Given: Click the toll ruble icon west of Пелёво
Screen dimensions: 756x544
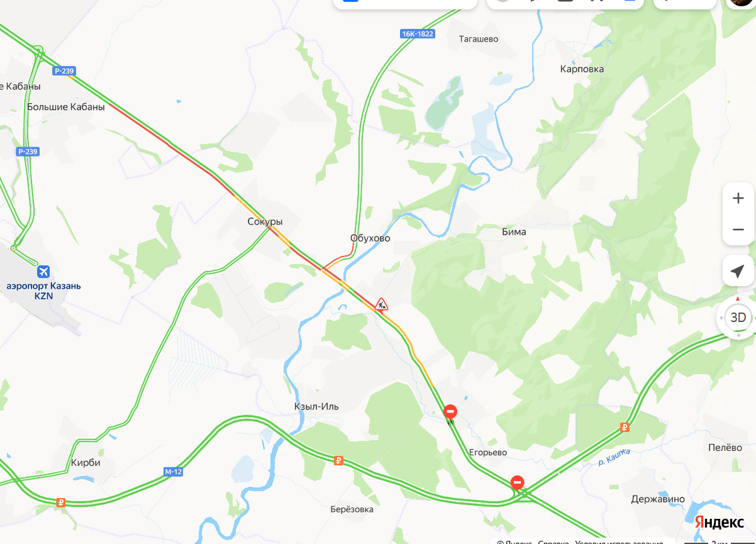Looking at the screenshot, I should (x=625, y=428).
